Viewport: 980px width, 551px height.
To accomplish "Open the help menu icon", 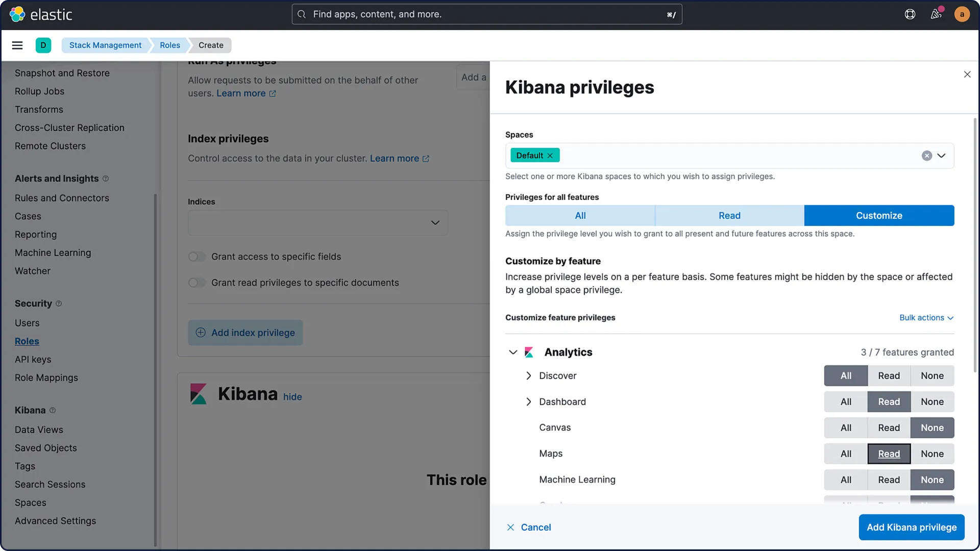I will click(910, 14).
